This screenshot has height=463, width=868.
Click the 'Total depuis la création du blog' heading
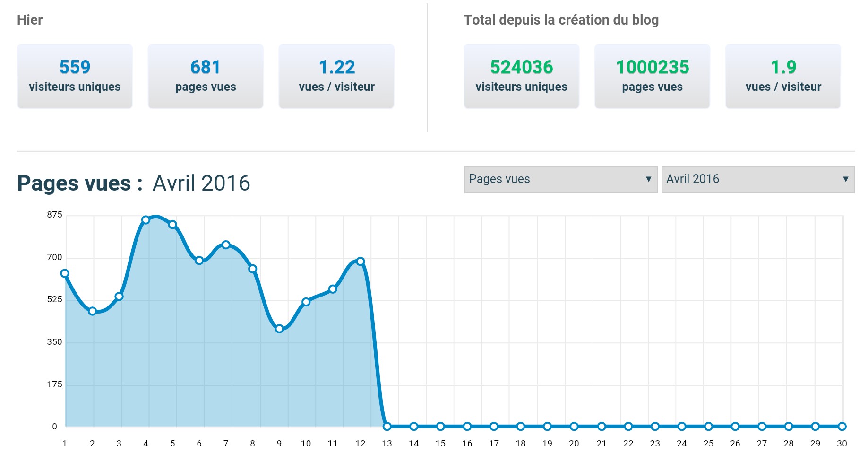click(561, 20)
